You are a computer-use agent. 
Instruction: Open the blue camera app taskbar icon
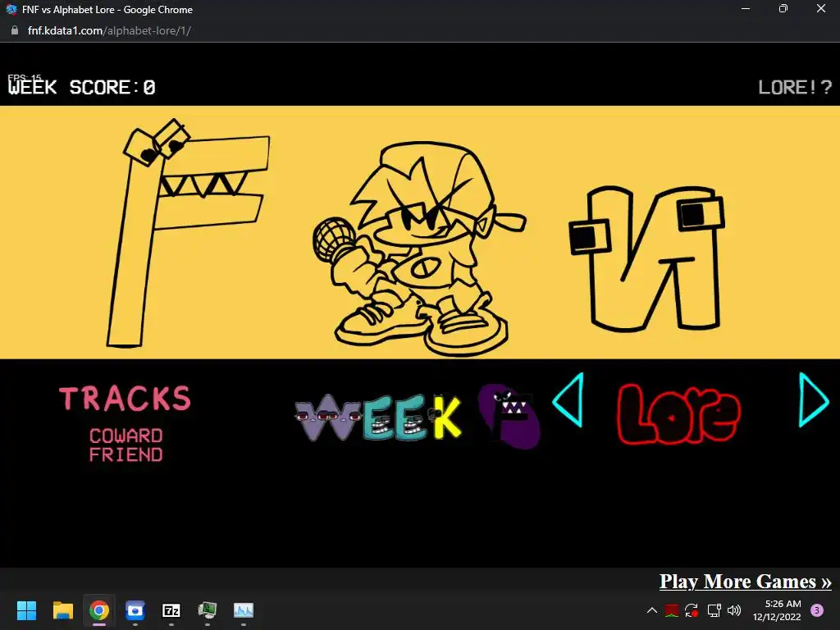135,610
